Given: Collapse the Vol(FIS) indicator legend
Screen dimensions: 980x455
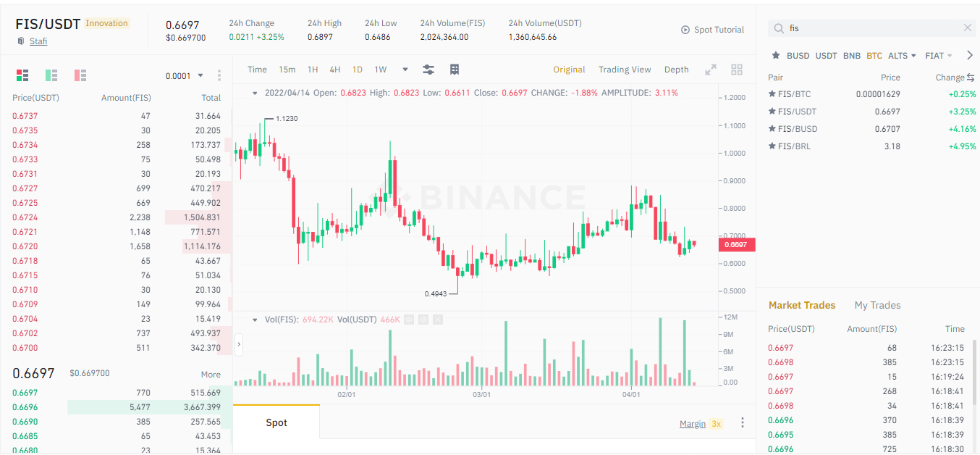Looking at the screenshot, I should coord(255,320).
